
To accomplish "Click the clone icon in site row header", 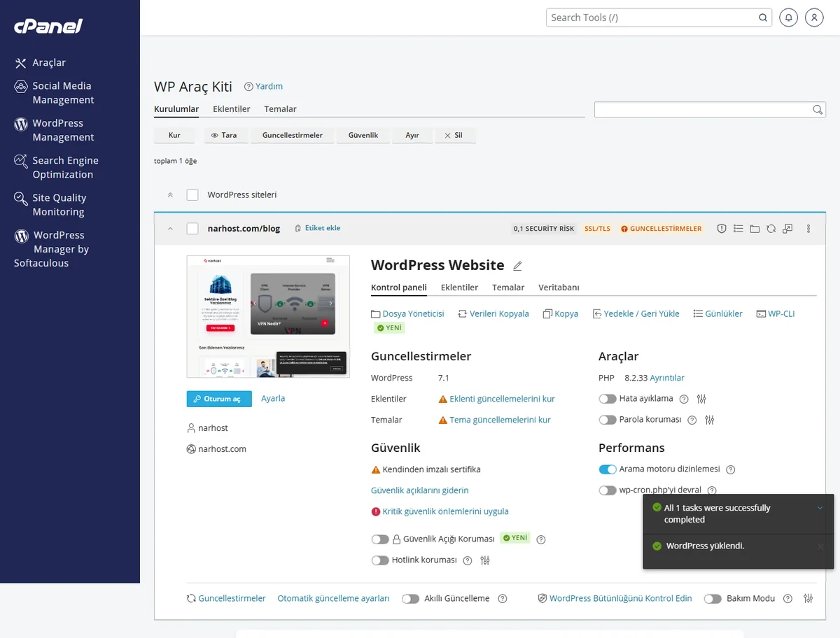I will pos(787,229).
